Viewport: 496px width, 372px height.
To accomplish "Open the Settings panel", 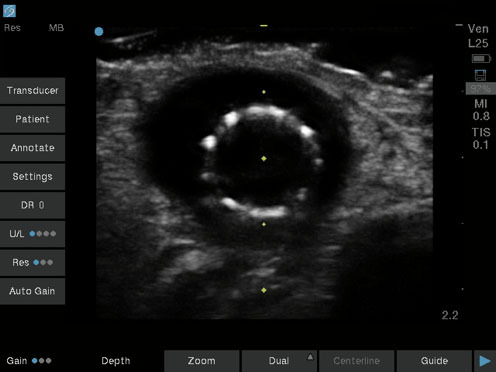I will (x=32, y=177).
